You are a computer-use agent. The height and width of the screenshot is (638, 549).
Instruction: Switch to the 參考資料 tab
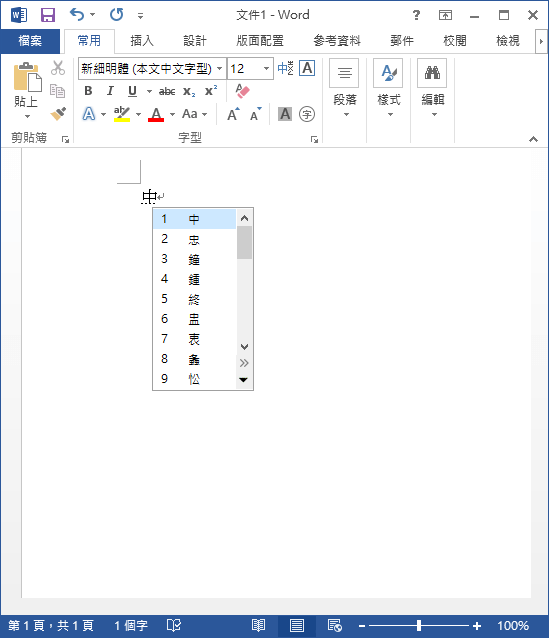(337, 41)
